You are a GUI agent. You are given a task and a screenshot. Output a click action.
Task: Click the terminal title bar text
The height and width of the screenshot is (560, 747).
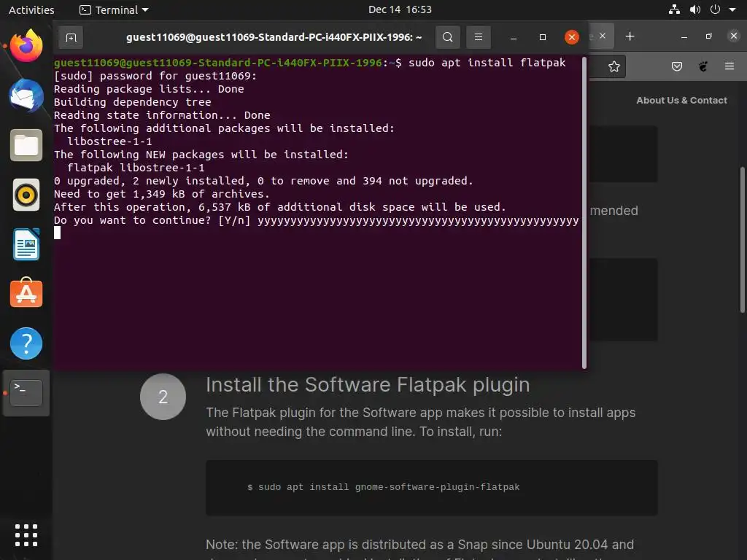[x=274, y=37]
